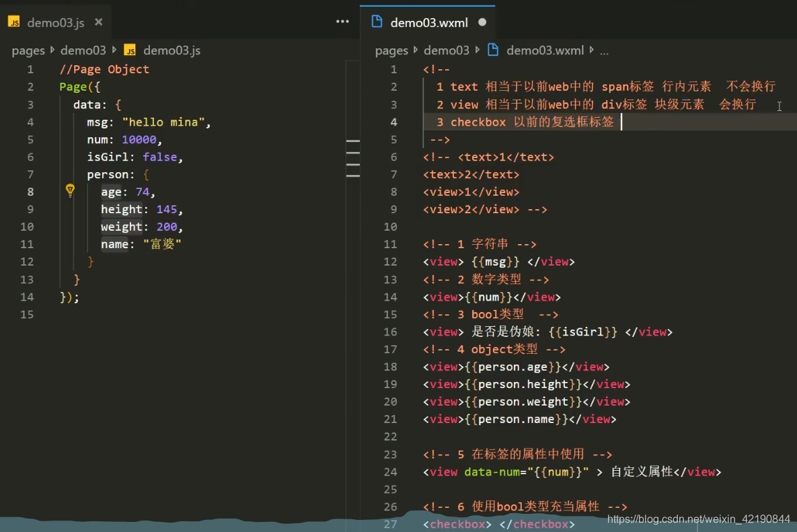The height and width of the screenshot is (532, 797).
Task: Click 'demo03' folder in the right breadcrumb
Action: (x=447, y=50)
